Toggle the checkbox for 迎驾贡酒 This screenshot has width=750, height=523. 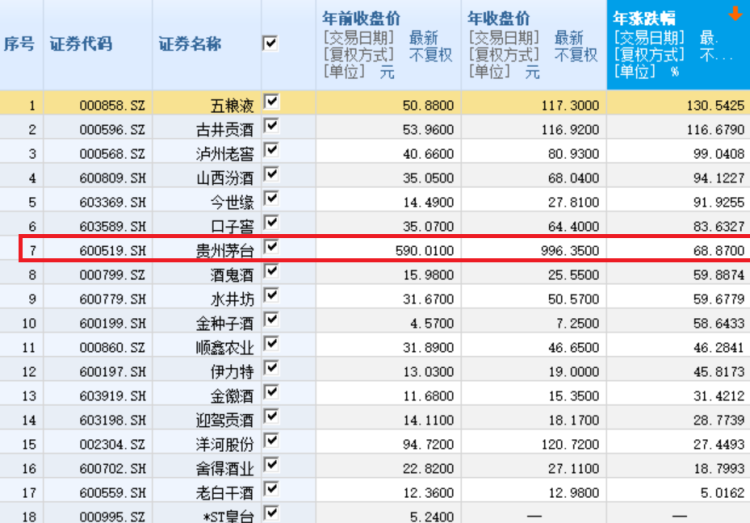tap(271, 417)
